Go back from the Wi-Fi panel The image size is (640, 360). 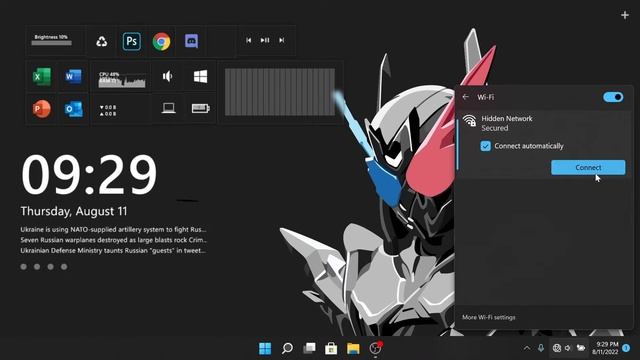point(466,97)
